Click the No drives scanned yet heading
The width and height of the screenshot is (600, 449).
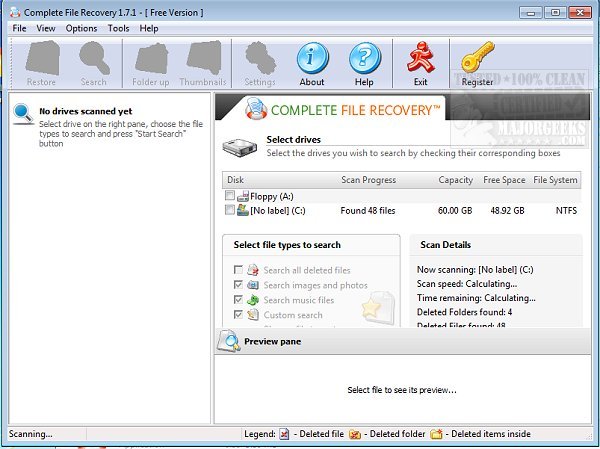coord(86,111)
